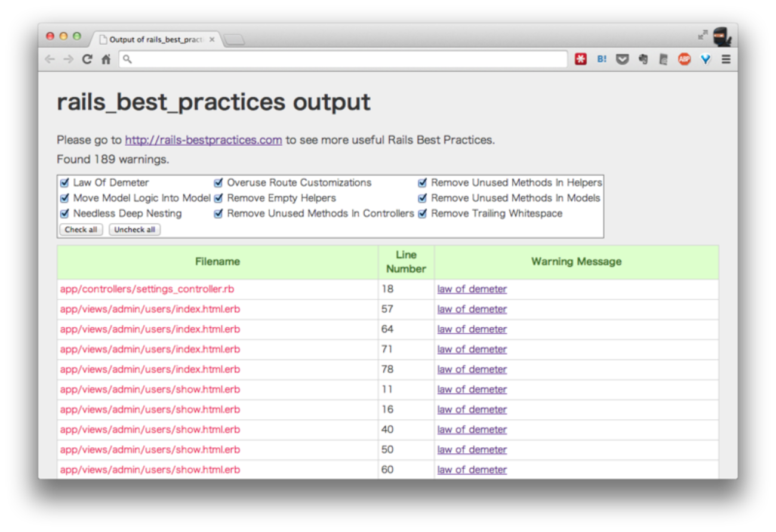Viewport: 776px width, 532px height.
Task: Open law of demeter link for line 18
Action: tap(472, 290)
